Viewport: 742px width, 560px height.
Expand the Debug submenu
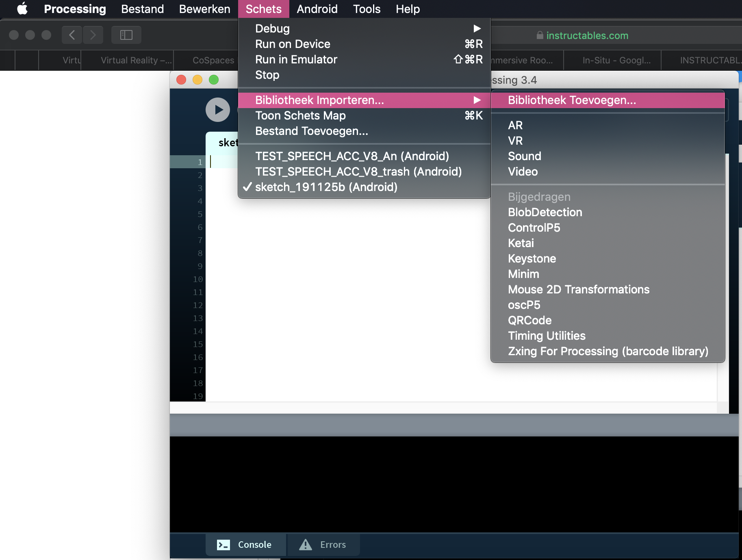coord(364,28)
